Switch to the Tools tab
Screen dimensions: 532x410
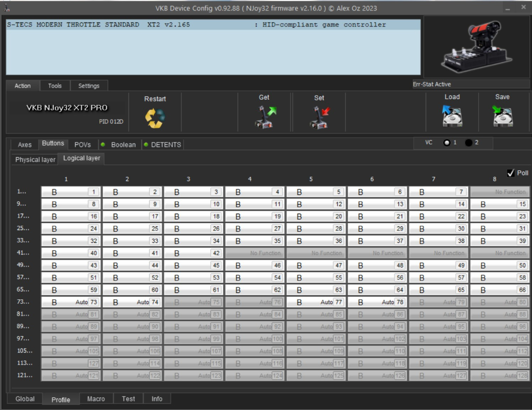[x=55, y=86]
